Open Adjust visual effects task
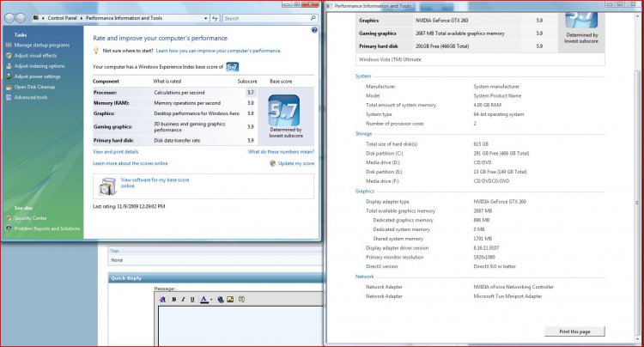Viewport: 644px width, 347px height. coord(35,56)
